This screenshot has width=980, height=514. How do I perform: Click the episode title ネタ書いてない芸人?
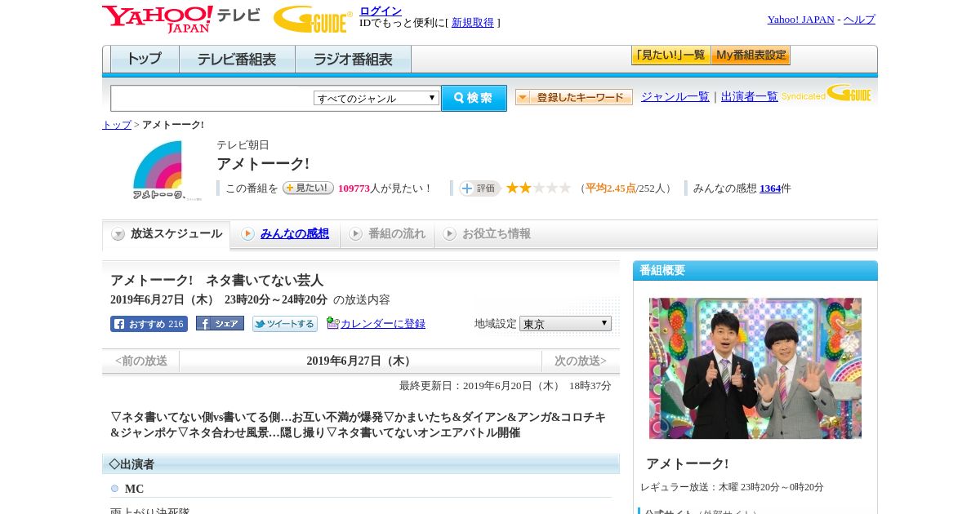point(265,281)
